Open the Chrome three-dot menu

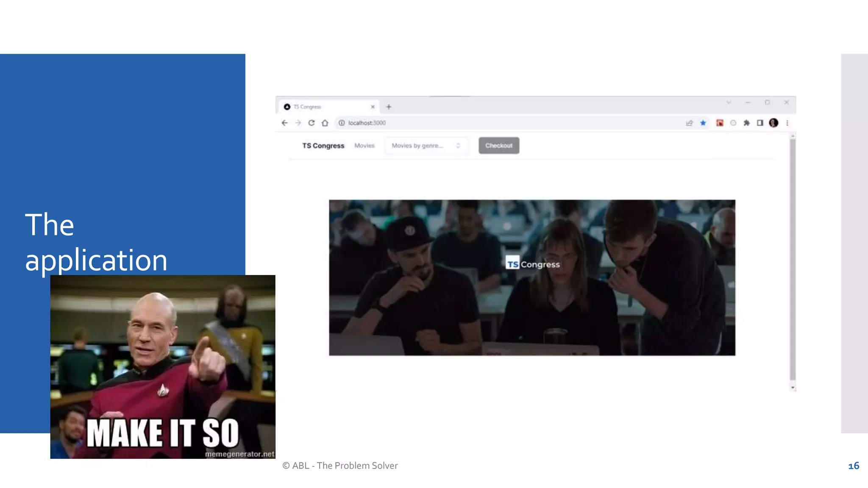pyautogui.click(x=787, y=123)
